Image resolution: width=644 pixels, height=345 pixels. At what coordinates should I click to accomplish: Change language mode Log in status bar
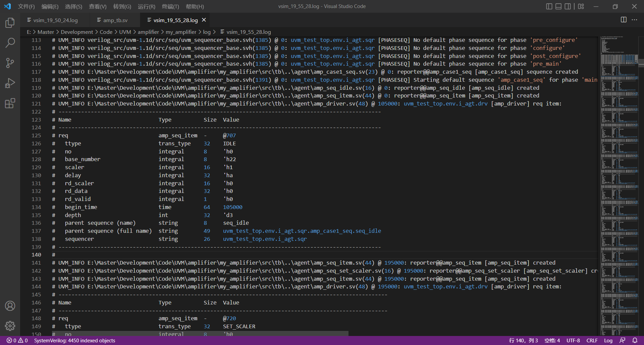pos(608,340)
